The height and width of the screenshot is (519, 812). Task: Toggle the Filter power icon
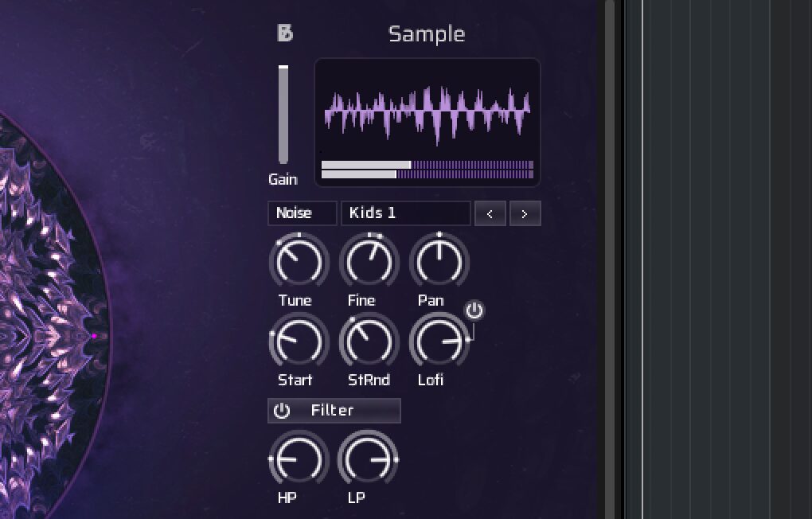282,411
